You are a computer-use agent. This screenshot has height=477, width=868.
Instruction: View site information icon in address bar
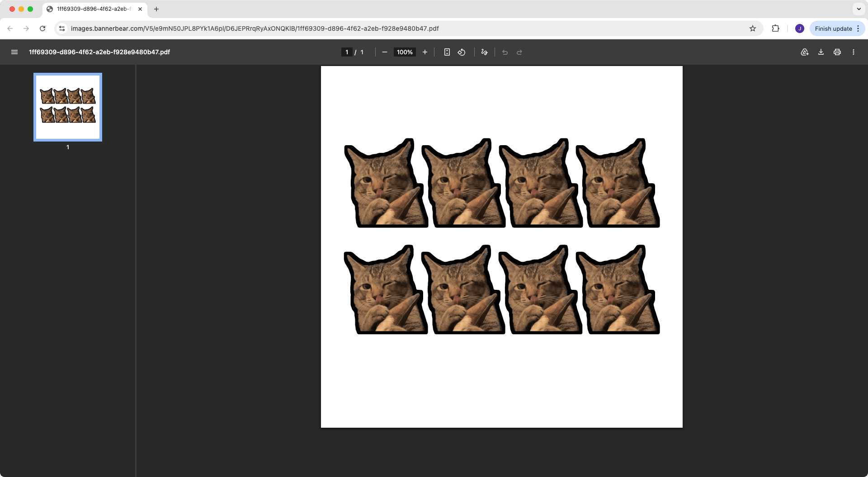pos(62,28)
